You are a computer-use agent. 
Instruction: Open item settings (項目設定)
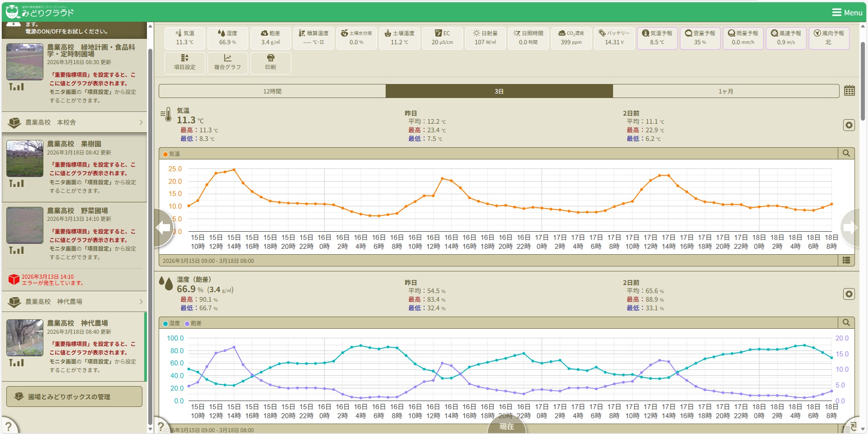(184, 62)
